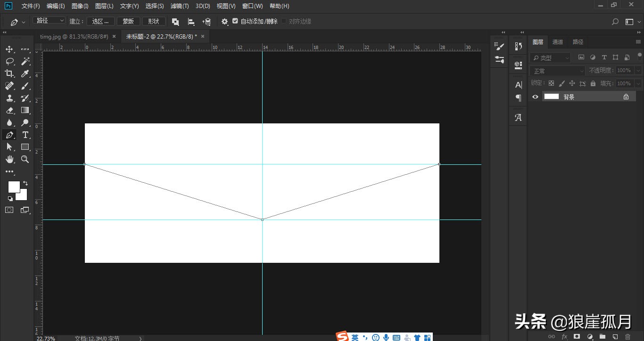
Task: Click the 蒙版 button
Action: coord(128,21)
